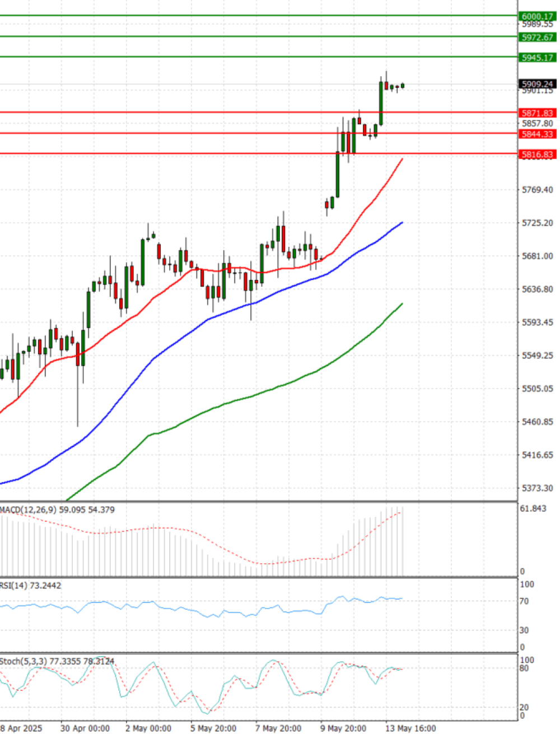Select the 5816.83 red support price label
Viewport: 560px width, 734px height.
537,155
